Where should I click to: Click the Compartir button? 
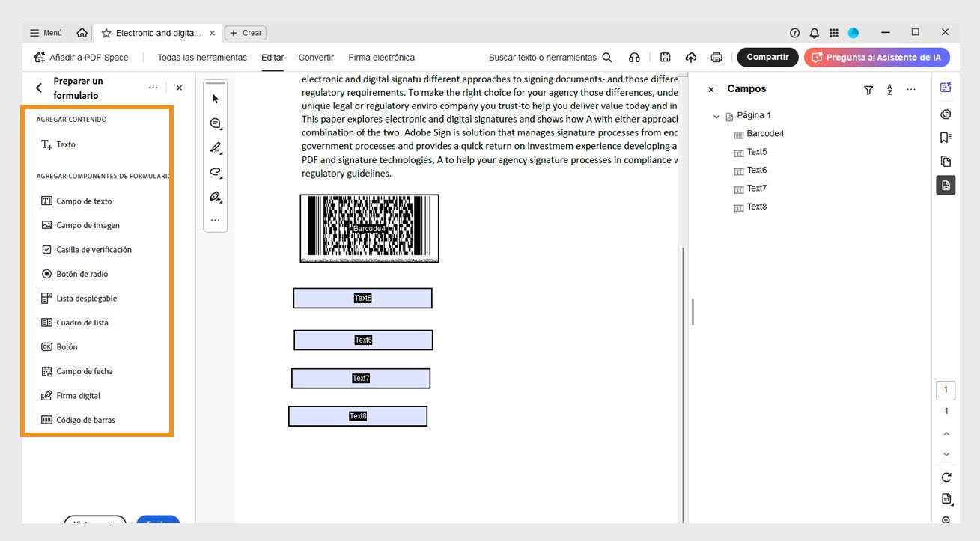(767, 57)
